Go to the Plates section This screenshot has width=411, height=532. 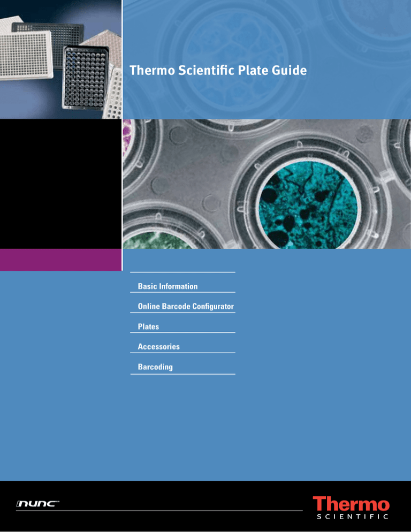coord(148,326)
